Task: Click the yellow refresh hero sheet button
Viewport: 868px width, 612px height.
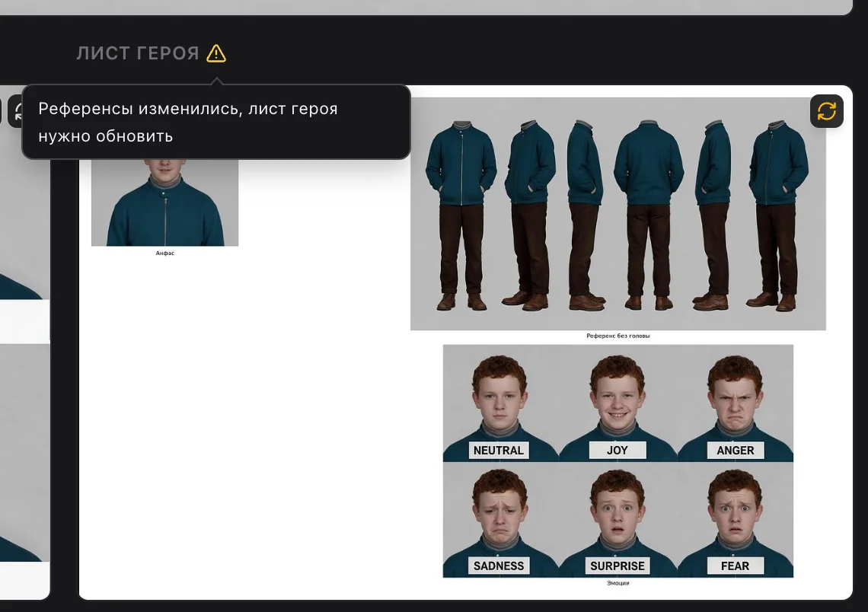Action: click(x=826, y=111)
